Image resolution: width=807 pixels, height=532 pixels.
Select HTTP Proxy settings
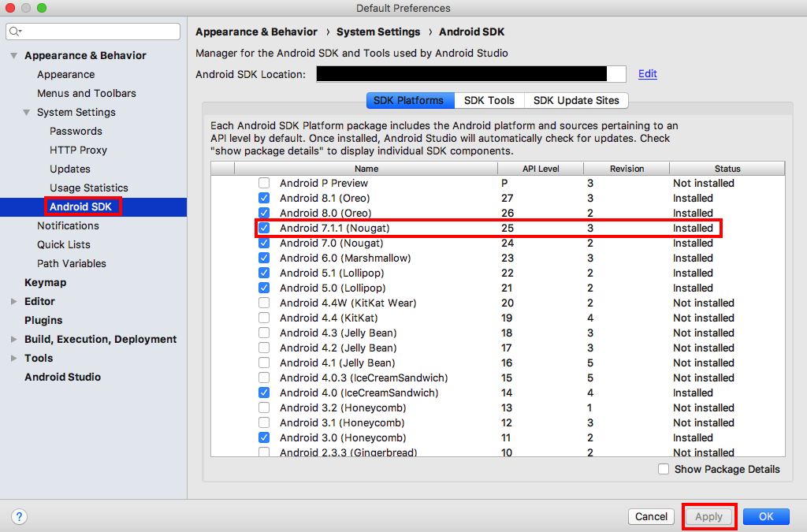pyautogui.click(x=78, y=151)
